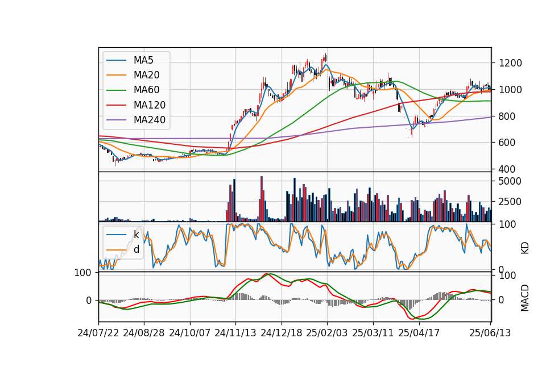The image size is (546, 392).
Task: Click the 25/03/11 date label
Action: (x=373, y=333)
